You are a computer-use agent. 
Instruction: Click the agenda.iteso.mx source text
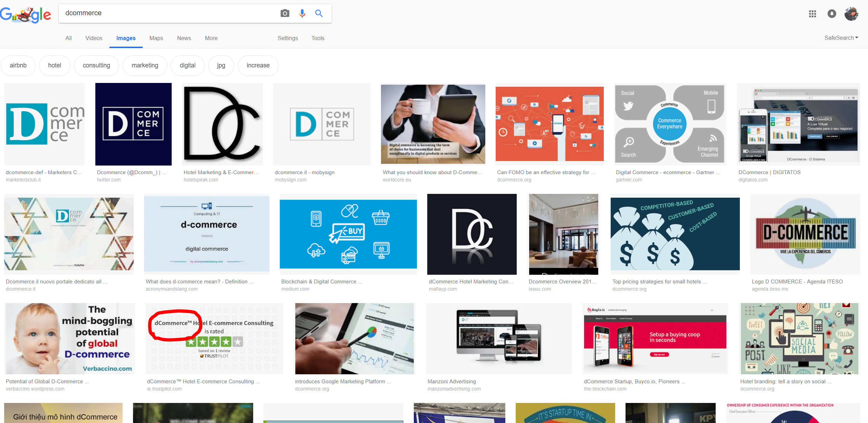(770, 289)
